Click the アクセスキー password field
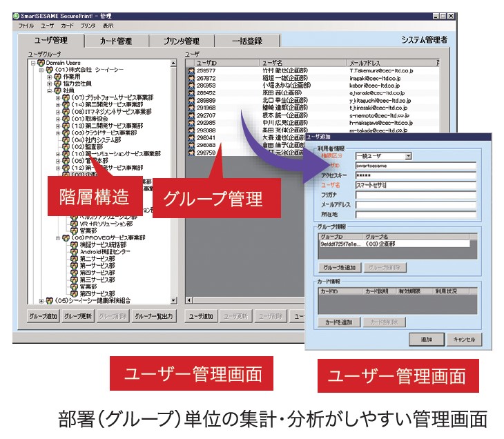The height and width of the screenshot is (439, 504). [416, 175]
